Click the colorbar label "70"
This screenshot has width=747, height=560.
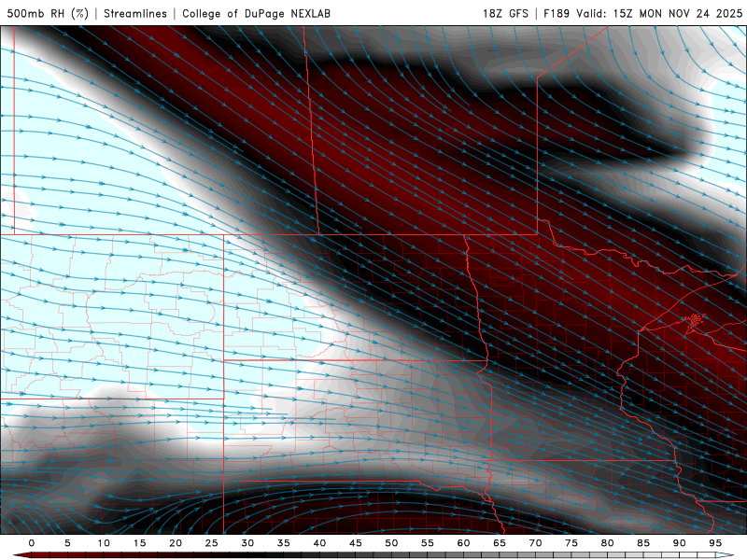[x=535, y=543]
